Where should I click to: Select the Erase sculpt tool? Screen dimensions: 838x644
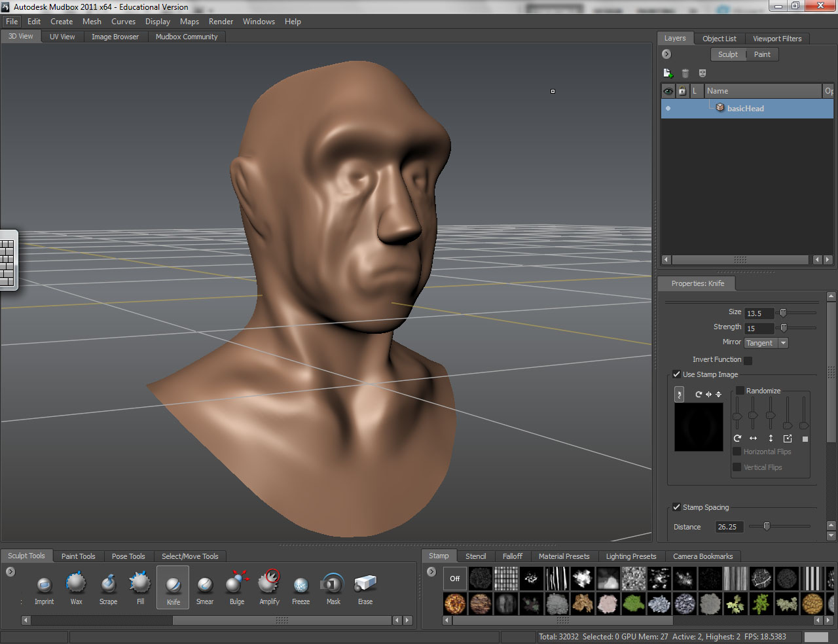[x=365, y=587]
